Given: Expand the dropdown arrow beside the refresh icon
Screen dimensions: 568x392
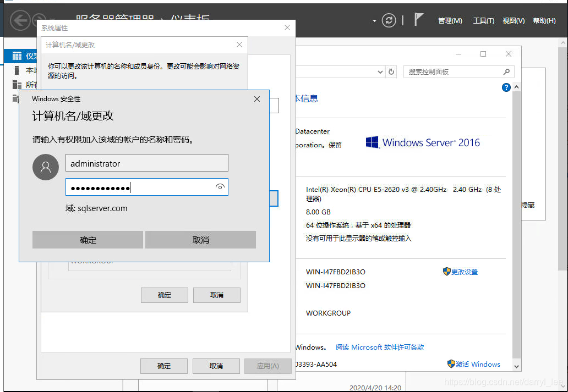Looking at the screenshot, I should pos(374,21).
